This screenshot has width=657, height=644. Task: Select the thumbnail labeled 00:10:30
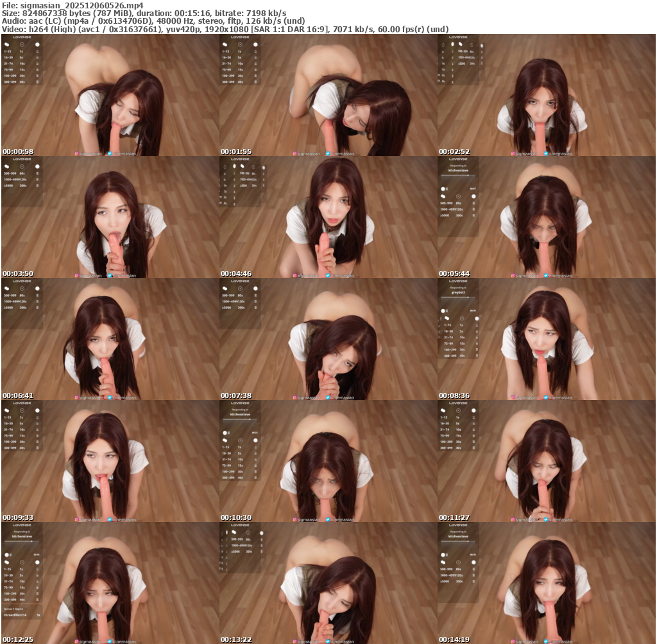click(x=328, y=461)
